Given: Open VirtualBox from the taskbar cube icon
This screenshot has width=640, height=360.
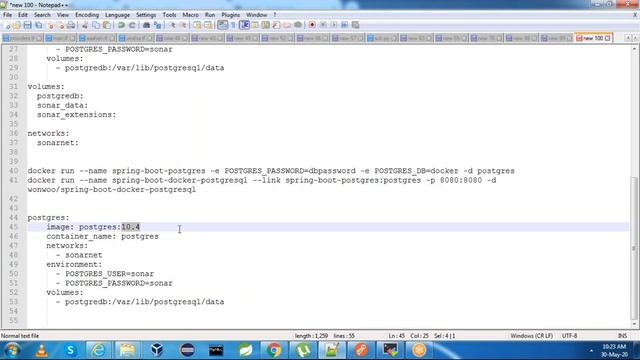Looking at the screenshot, I should click(x=157, y=350).
